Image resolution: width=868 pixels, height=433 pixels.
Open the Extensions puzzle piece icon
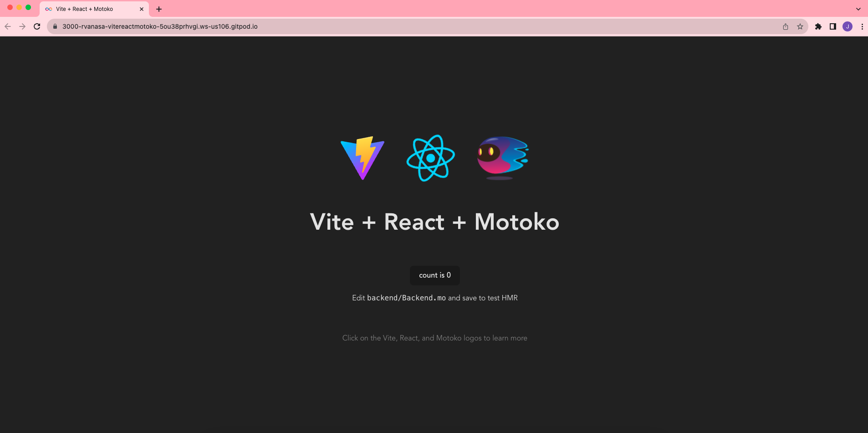[818, 26]
